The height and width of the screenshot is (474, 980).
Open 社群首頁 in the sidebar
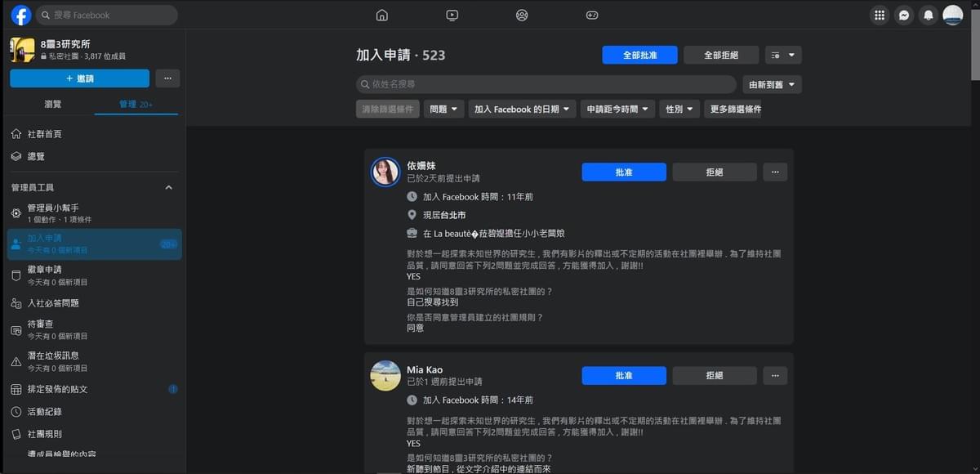click(x=94, y=134)
